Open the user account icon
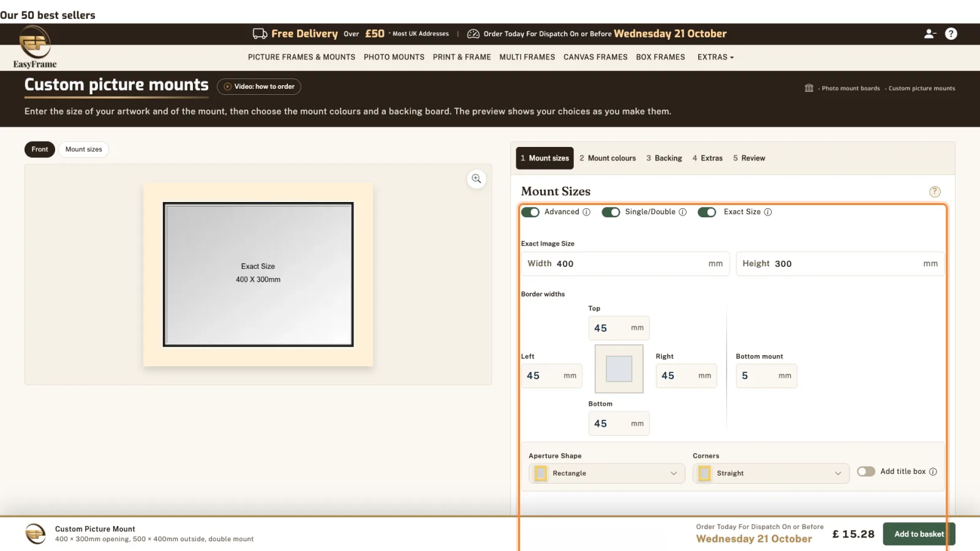The height and width of the screenshot is (551, 980). point(930,34)
